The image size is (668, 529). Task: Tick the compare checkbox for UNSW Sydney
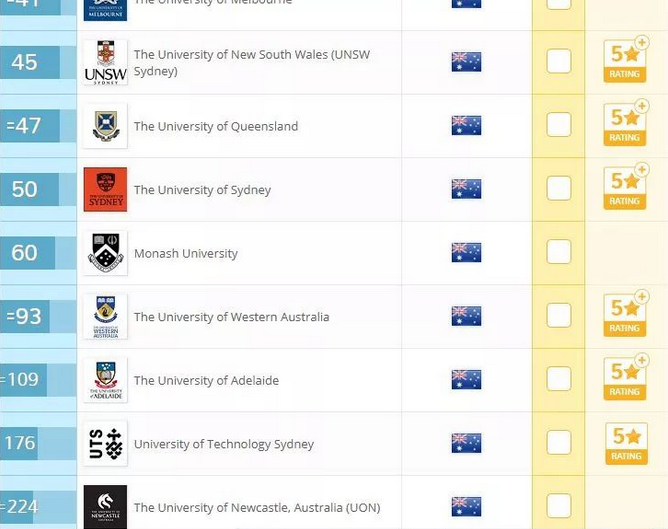coord(559,61)
